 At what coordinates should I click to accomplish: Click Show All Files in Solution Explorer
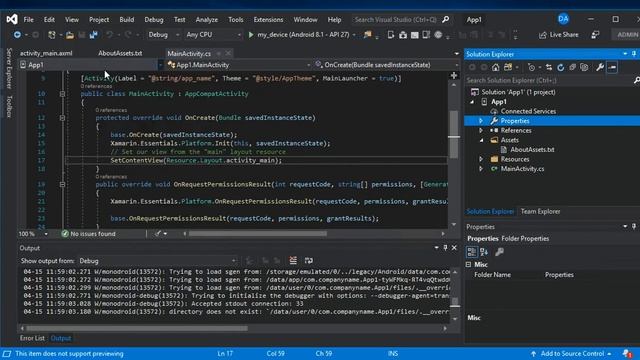point(584,67)
